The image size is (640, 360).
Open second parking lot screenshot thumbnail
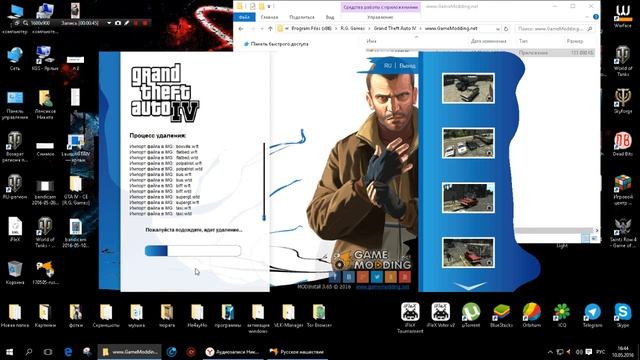(x=468, y=143)
